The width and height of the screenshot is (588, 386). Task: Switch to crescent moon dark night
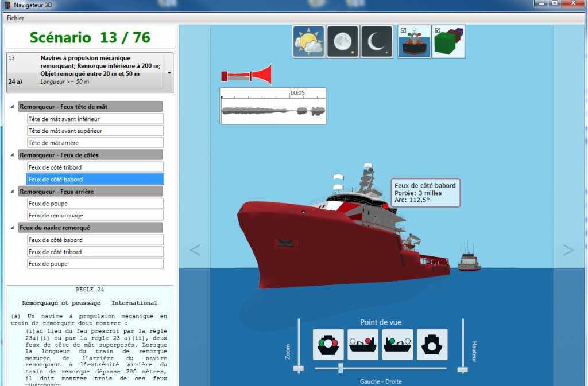pyautogui.click(x=377, y=41)
